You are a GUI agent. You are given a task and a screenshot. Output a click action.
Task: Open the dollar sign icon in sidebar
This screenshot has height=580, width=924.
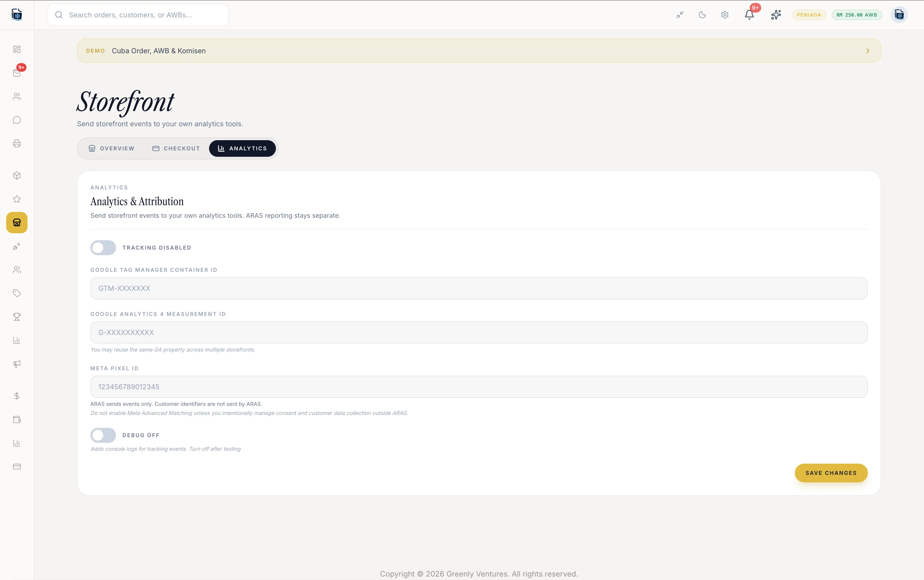[x=17, y=396]
